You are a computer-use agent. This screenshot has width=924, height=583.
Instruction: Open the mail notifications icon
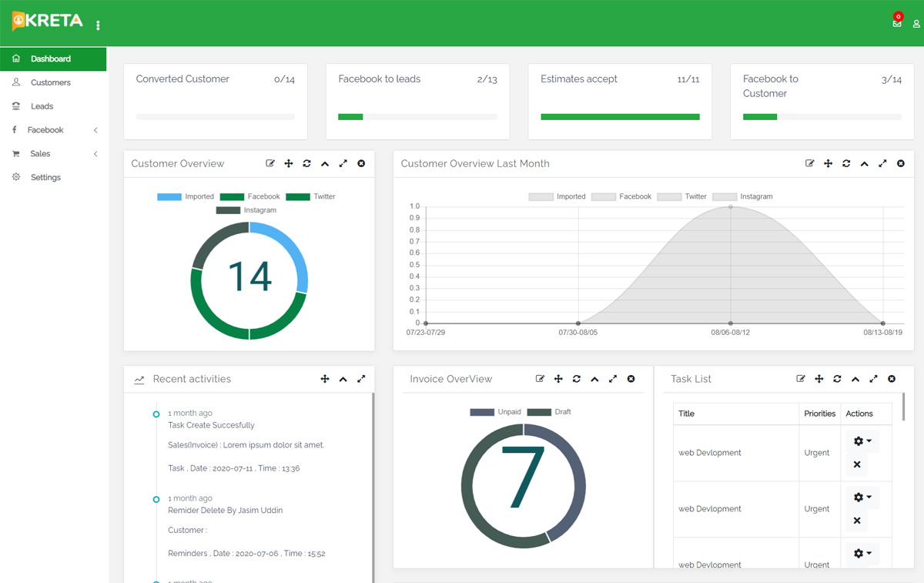[897, 23]
